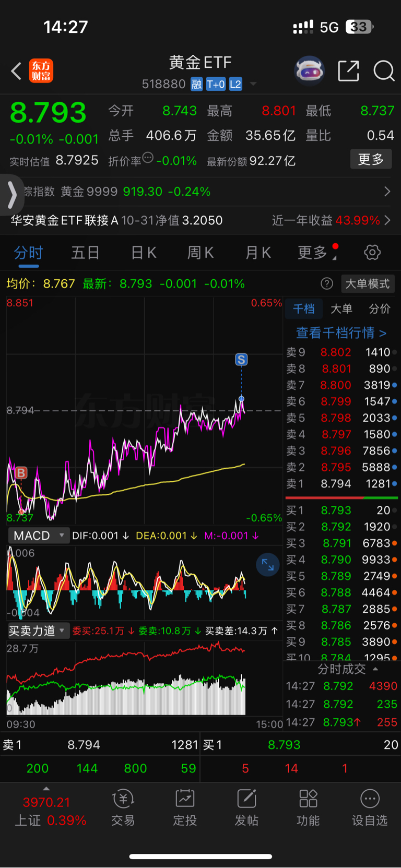The height and width of the screenshot is (868, 401).
Task: Tap the 黄金ETF title
Action: coord(200,63)
